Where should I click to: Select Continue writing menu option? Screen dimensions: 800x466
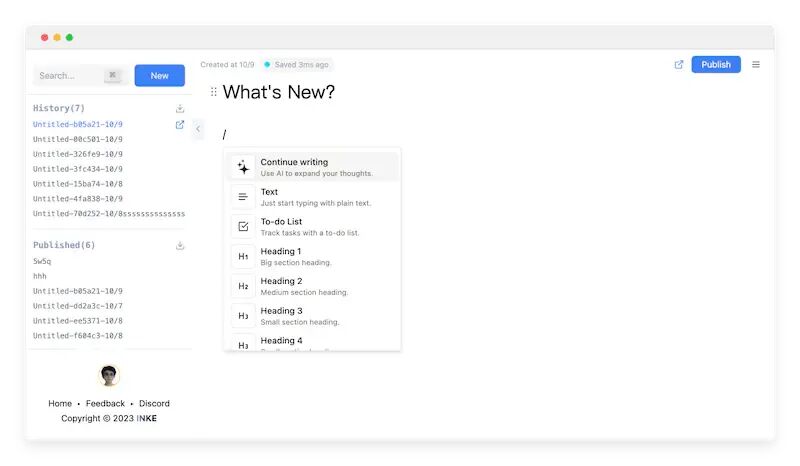pyautogui.click(x=312, y=167)
